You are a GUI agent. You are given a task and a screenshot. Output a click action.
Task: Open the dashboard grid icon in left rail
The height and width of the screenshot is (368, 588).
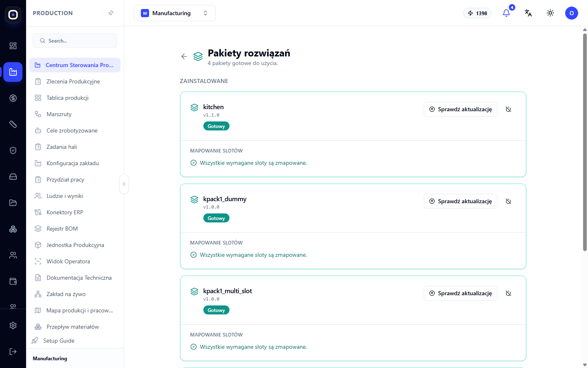(x=13, y=46)
